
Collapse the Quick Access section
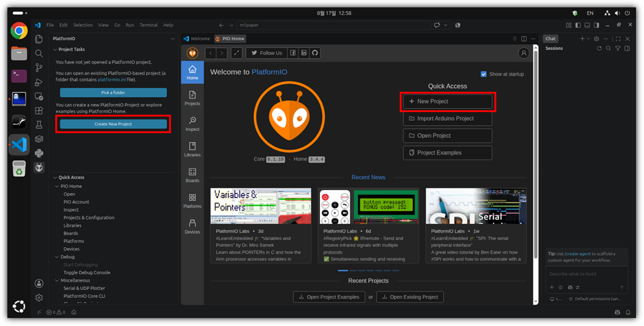click(x=55, y=177)
